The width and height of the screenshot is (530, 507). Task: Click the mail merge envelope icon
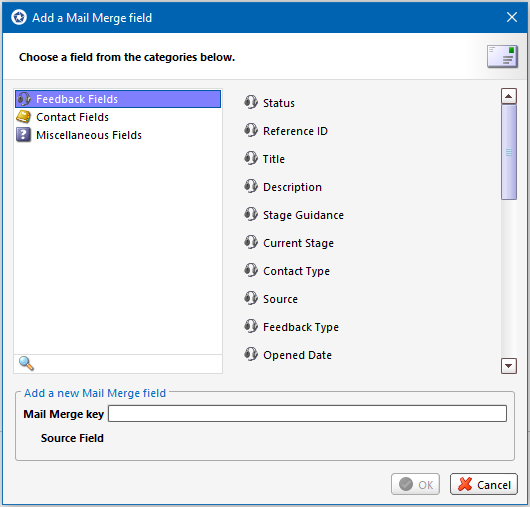click(502, 56)
